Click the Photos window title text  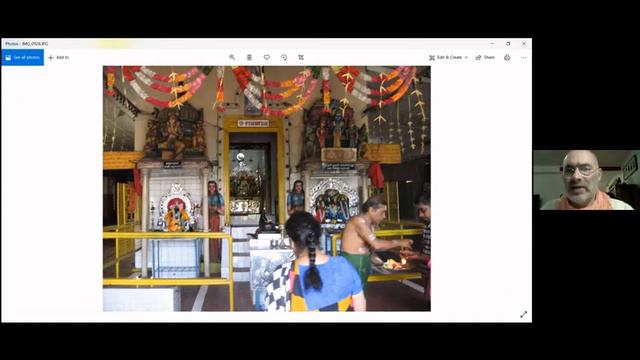pos(27,44)
